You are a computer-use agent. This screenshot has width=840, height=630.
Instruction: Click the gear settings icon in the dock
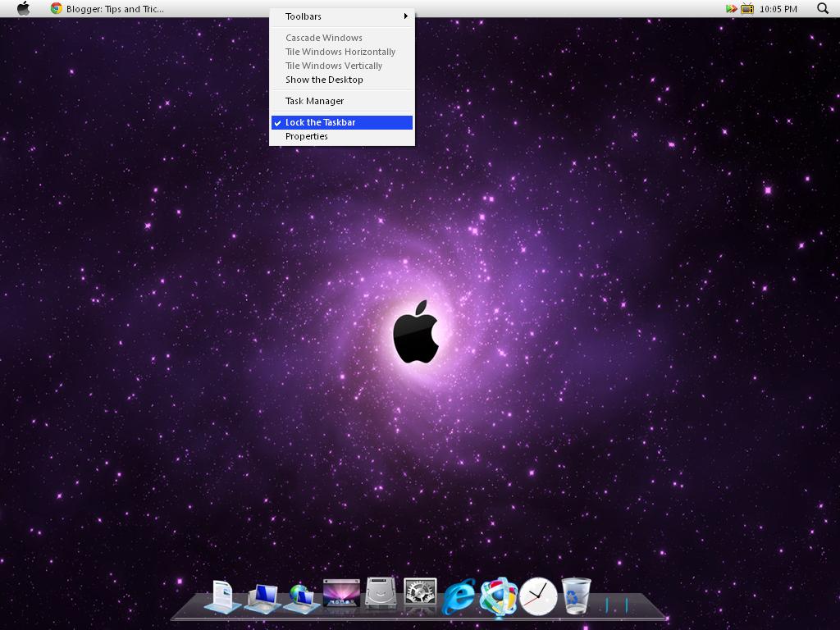pyautogui.click(x=420, y=592)
